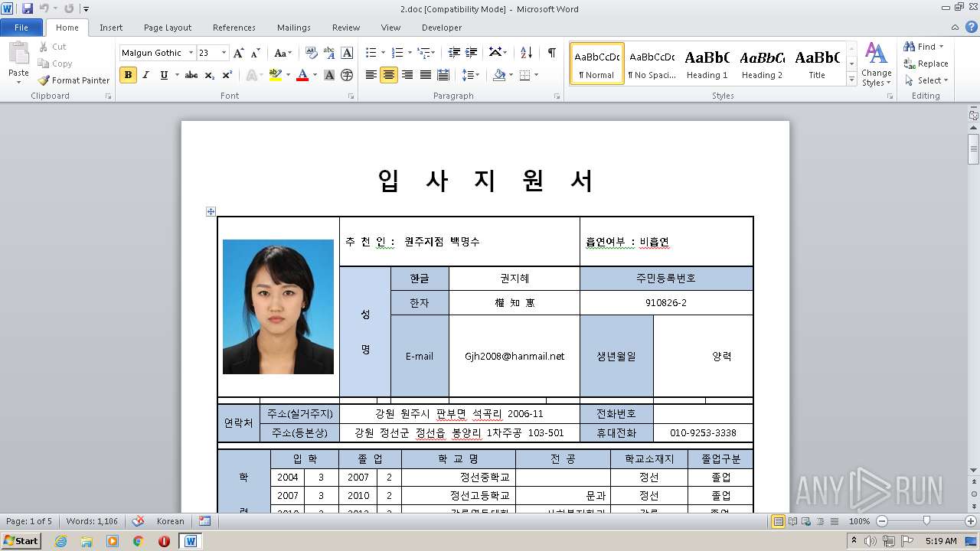Decrease paragraph indent

point(454,53)
